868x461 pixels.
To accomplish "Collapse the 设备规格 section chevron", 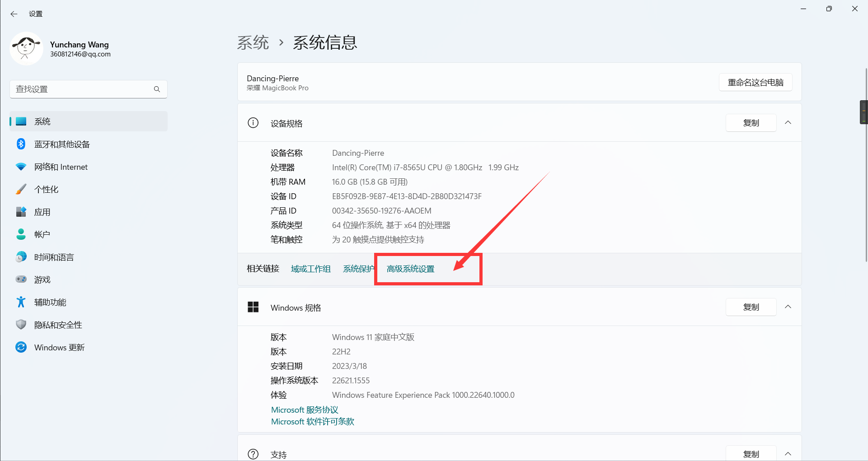I will click(788, 123).
